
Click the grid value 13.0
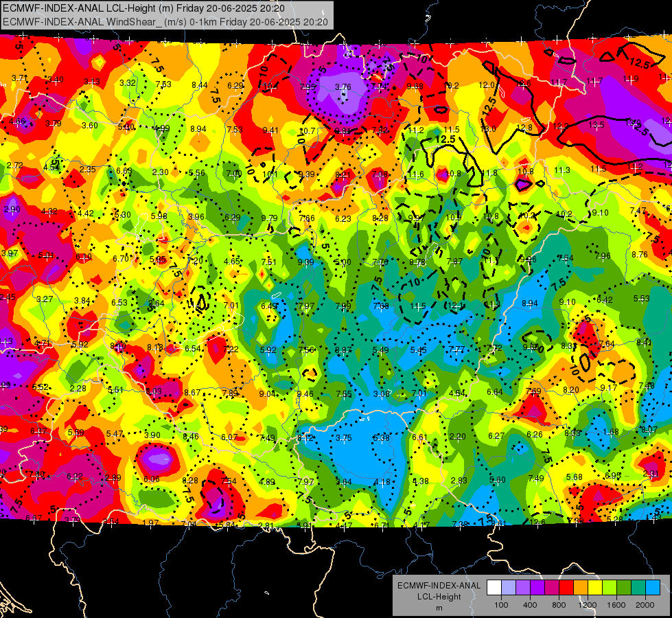(x=488, y=128)
